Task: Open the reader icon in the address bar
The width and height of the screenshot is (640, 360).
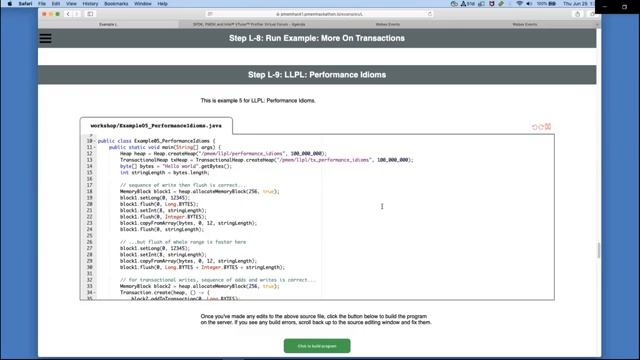Action: click(210, 14)
